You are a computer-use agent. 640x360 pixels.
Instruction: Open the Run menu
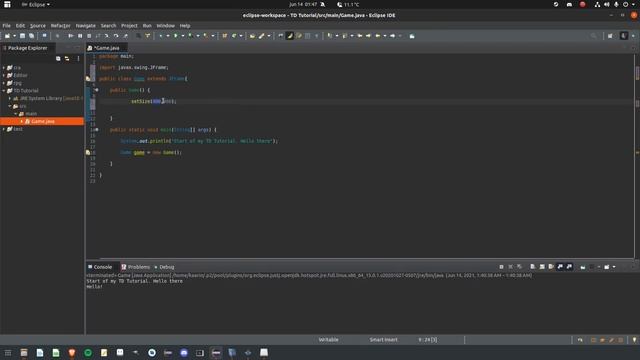pyautogui.click(x=147, y=25)
